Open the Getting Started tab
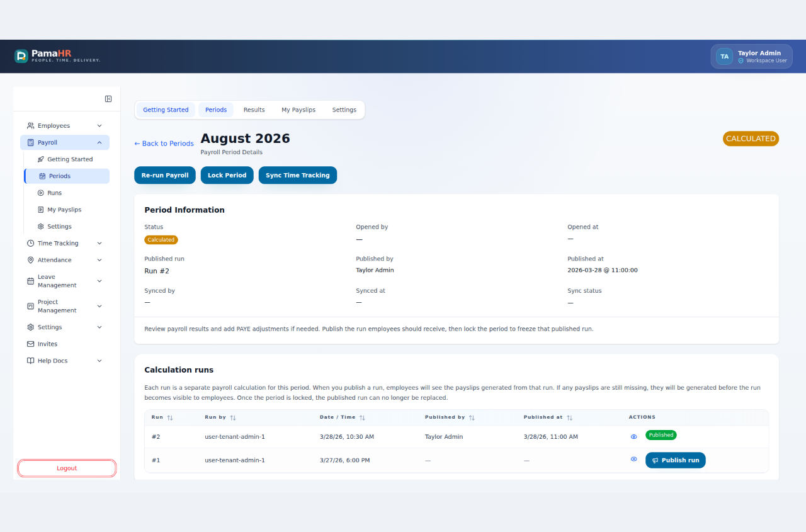This screenshot has width=806, height=532. pos(166,110)
